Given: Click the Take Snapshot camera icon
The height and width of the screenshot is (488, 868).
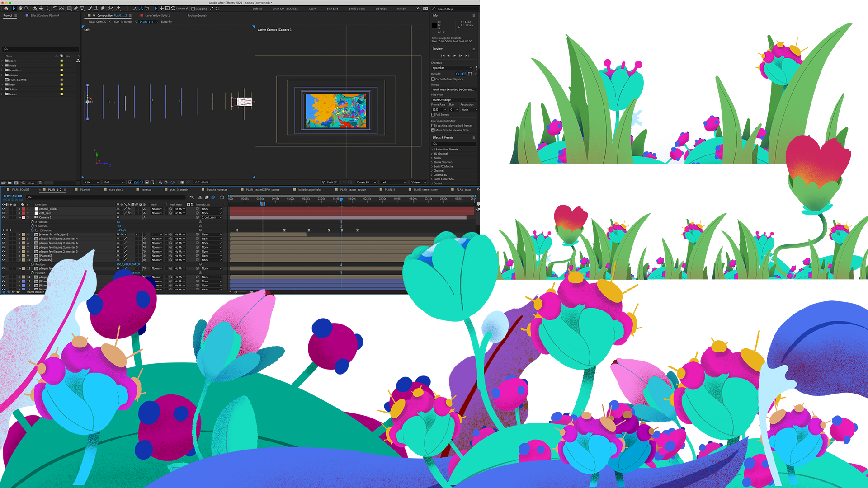Looking at the screenshot, I should coord(182,183).
